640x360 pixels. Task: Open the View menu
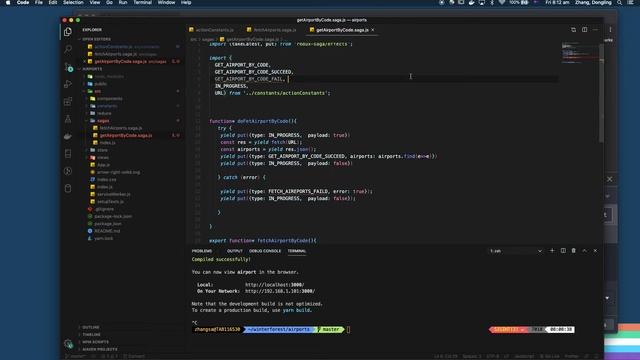95,2
